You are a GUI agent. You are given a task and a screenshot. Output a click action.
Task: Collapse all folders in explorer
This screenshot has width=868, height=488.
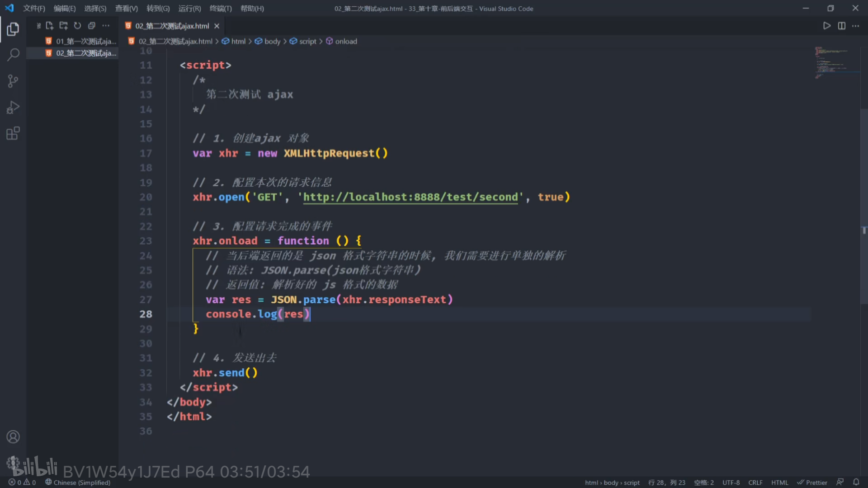pos(92,26)
